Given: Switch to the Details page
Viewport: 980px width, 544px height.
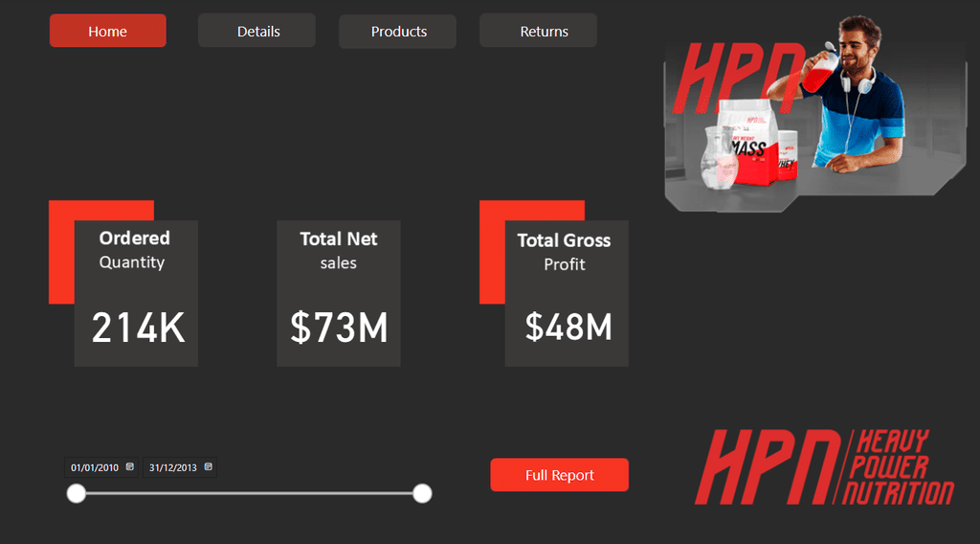Looking at the screenshot, I should pyautogui.click(x=256, y=31).
